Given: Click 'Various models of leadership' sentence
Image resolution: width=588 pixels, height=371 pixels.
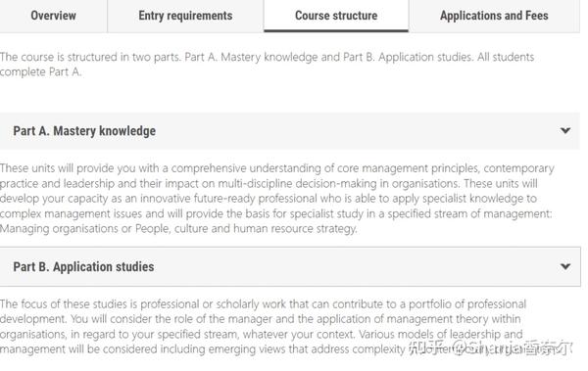Looking at the screenshot, I should pyautogui.click(x=429, y=334).
